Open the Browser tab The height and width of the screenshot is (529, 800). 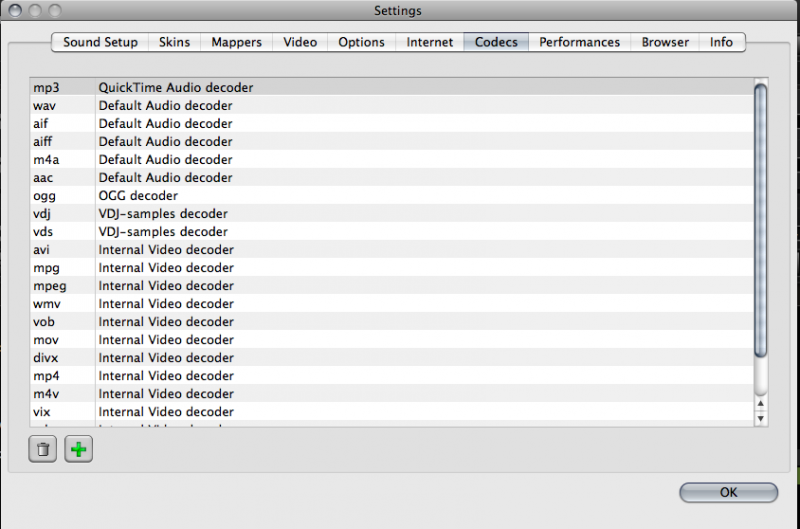click(665, 42)
